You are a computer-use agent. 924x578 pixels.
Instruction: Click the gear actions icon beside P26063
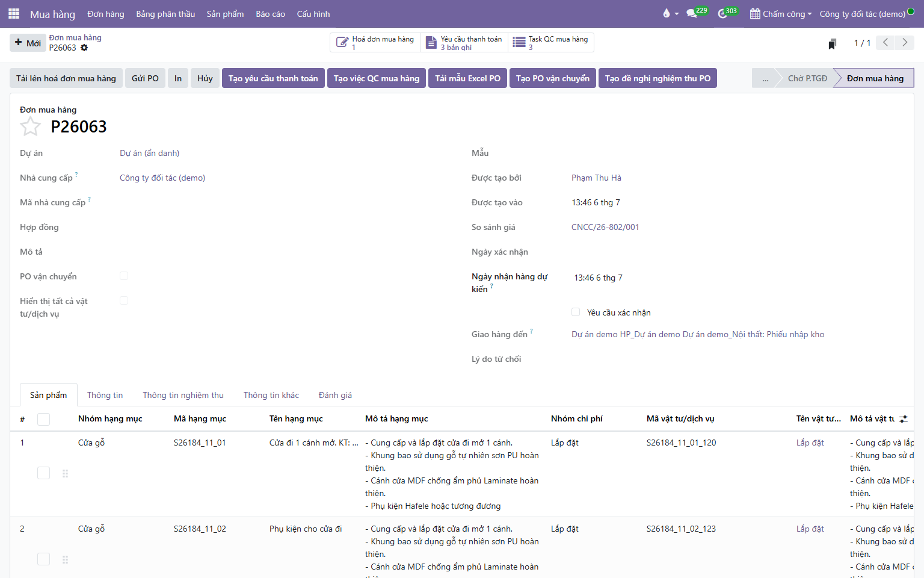pyautogui.click(x=84, y=48)
